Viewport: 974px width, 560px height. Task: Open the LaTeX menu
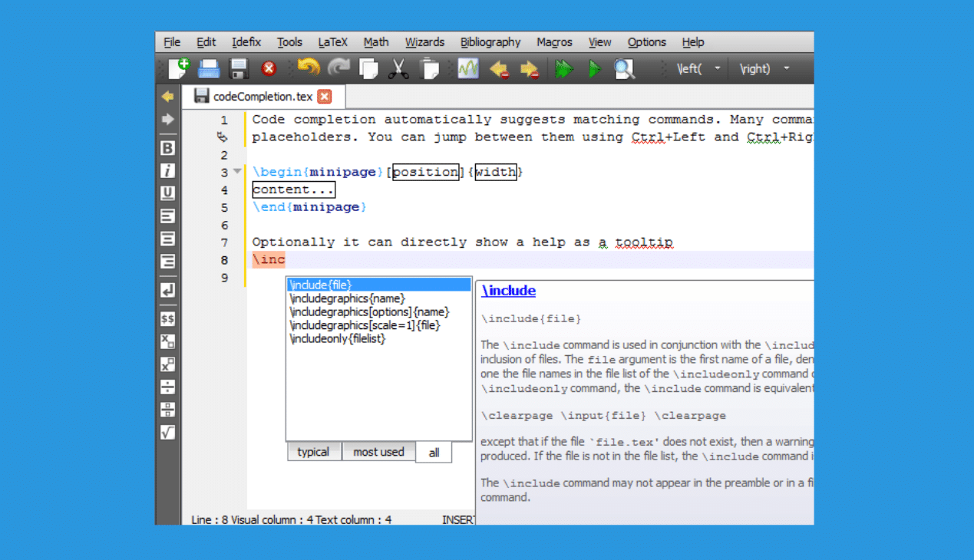point(332,42)
